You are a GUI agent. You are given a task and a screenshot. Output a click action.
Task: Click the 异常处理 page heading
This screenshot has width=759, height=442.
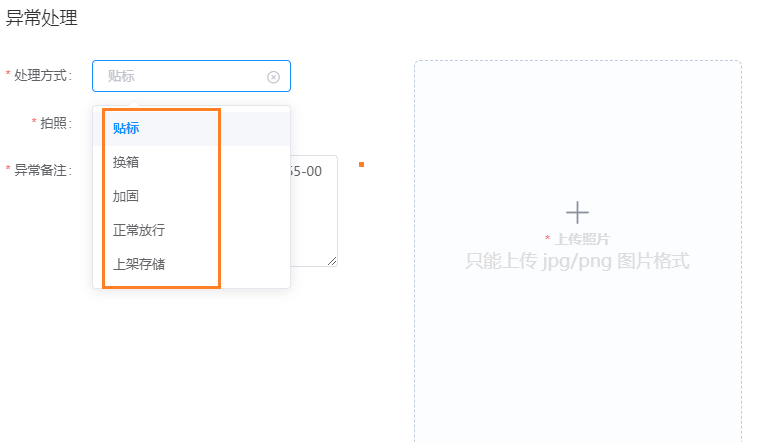[42, 18]
